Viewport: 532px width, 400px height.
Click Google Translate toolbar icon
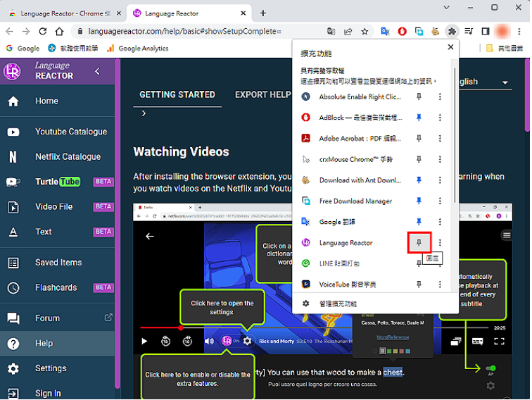(386, 31)
